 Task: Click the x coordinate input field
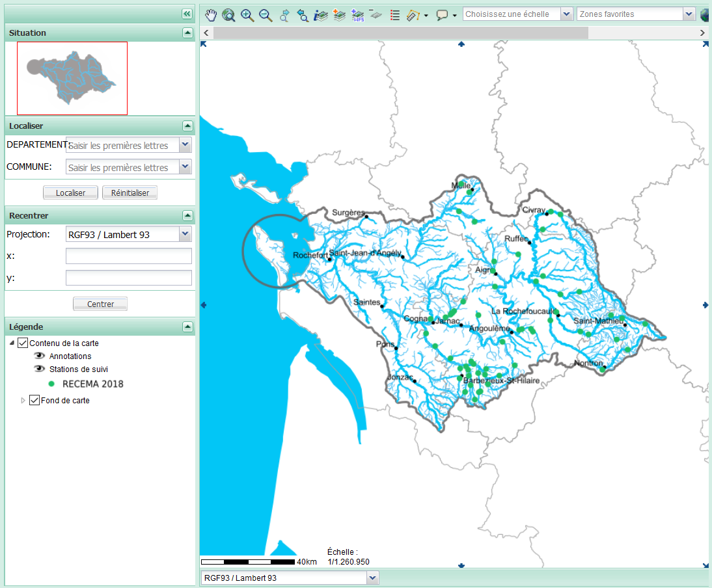click(x=129, y=256)
